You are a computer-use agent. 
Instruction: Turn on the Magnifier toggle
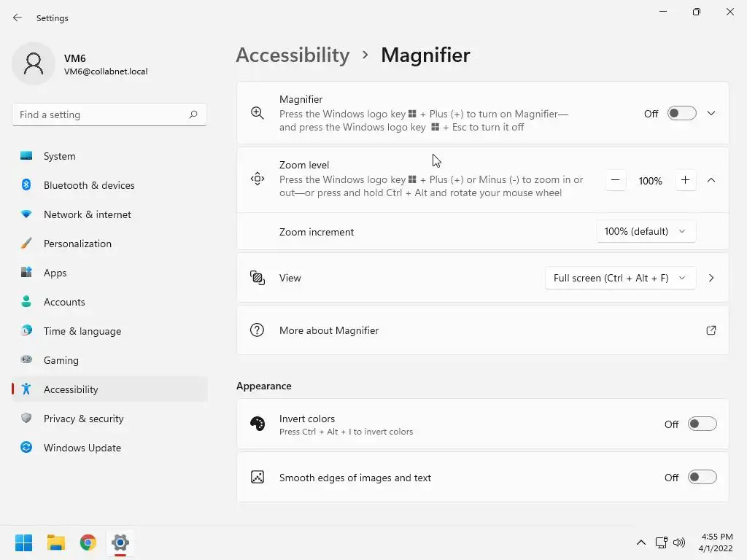(x=681, y=114)
